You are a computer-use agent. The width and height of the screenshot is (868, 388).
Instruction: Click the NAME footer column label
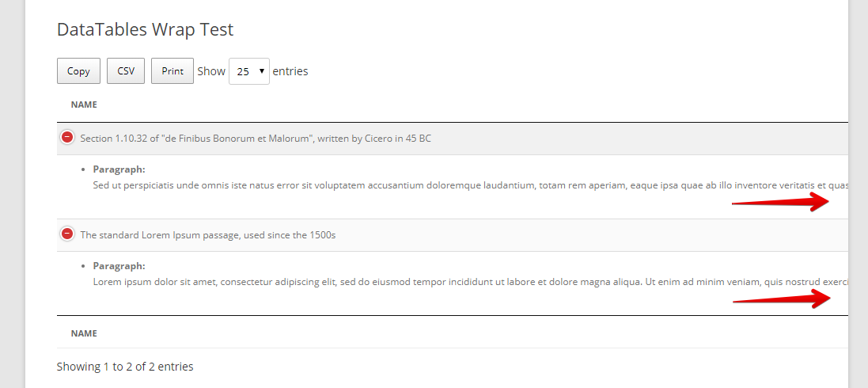click(x=84, y=333)
